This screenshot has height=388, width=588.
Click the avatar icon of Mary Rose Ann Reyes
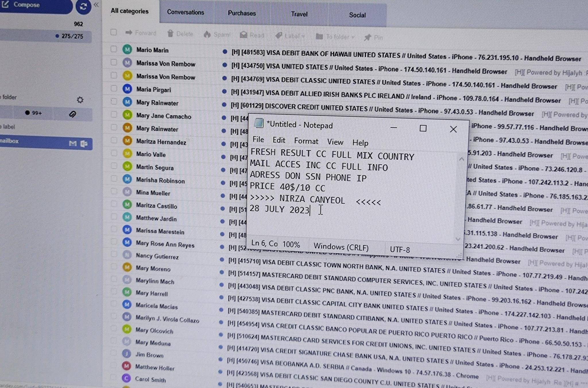127,242
